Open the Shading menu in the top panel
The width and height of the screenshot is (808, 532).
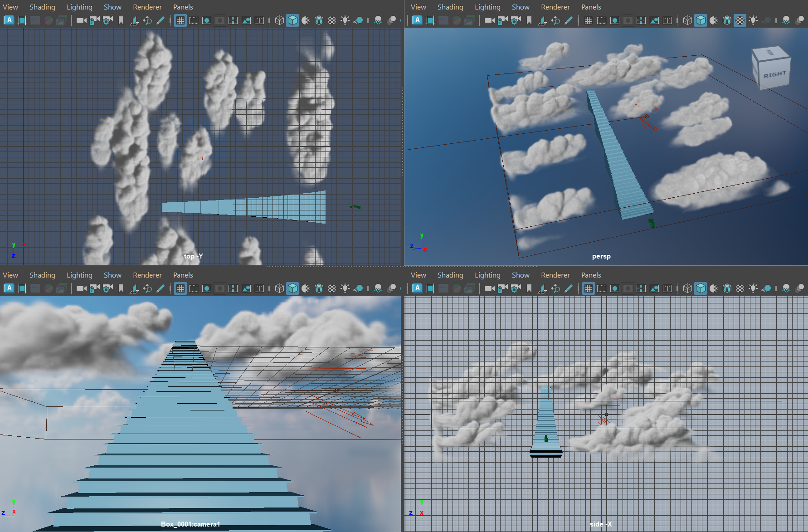(42, 7)
